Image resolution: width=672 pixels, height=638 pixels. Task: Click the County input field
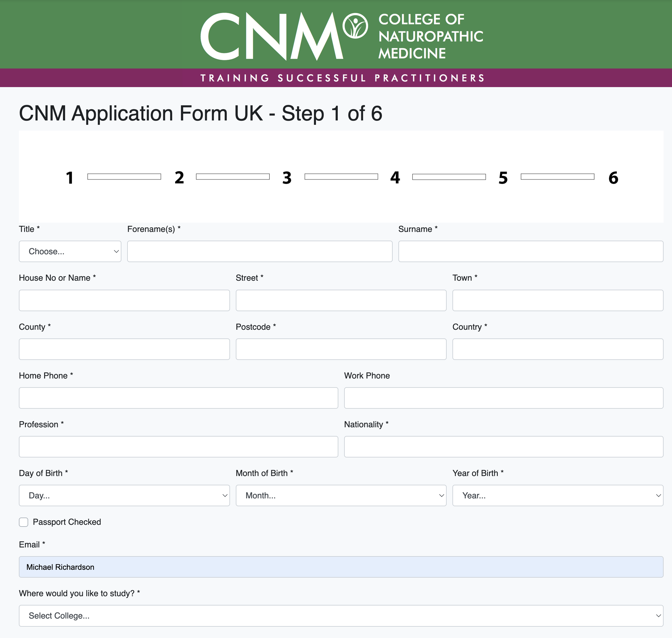point(124,349)
